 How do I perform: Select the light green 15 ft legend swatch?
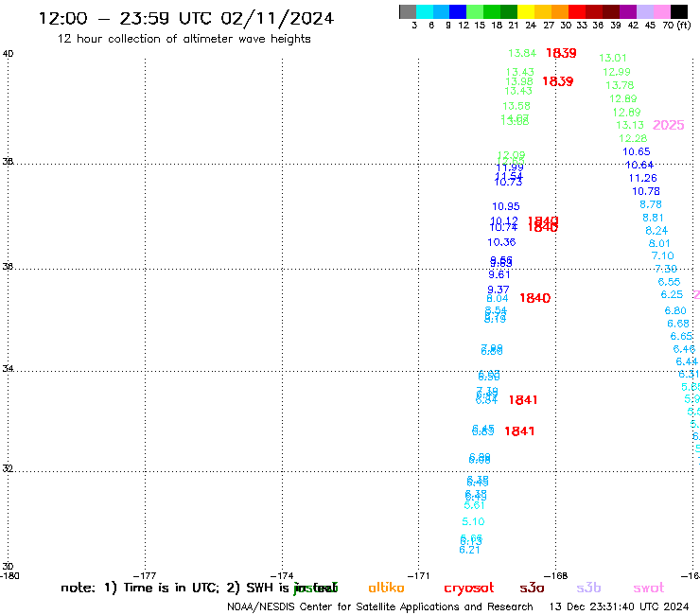tap(475, 11)
